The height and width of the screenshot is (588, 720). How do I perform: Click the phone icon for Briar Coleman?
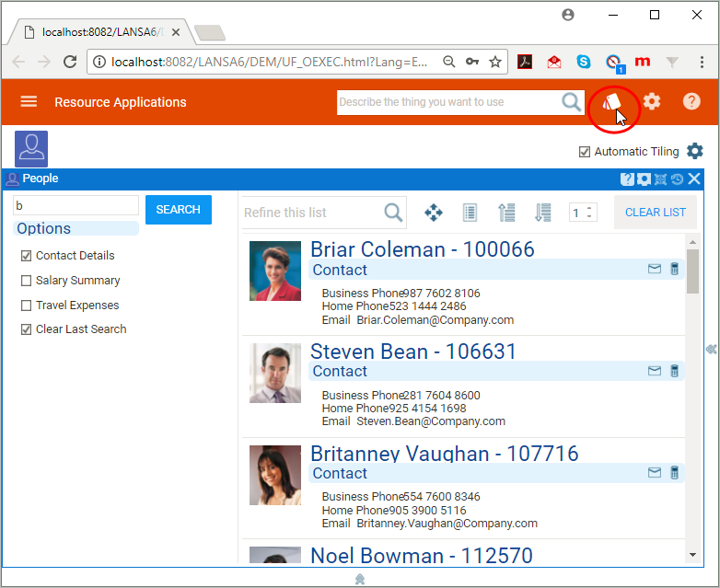[674, 269]
